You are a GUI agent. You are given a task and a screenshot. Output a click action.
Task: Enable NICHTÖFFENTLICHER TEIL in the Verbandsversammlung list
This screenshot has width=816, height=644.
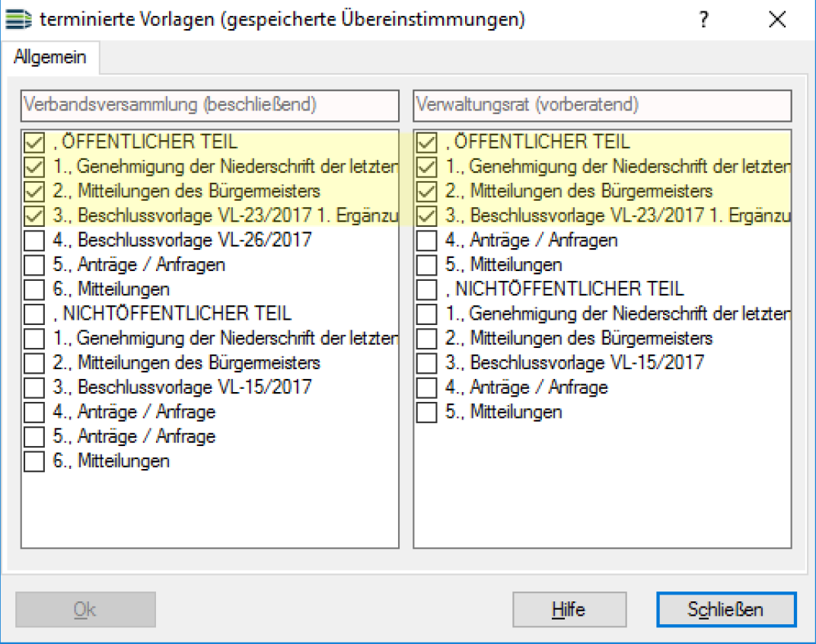pos(34,314)
